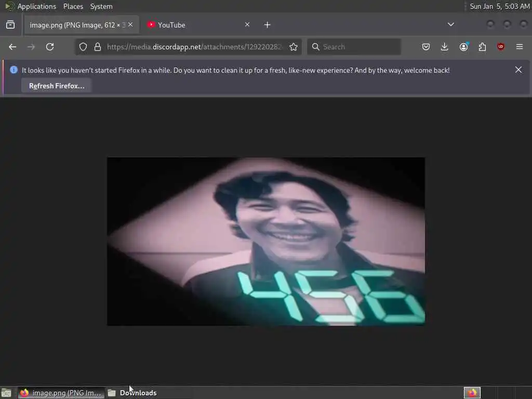
Task: Open the shield tracking protection icon
Action: (x=83, y=47)
